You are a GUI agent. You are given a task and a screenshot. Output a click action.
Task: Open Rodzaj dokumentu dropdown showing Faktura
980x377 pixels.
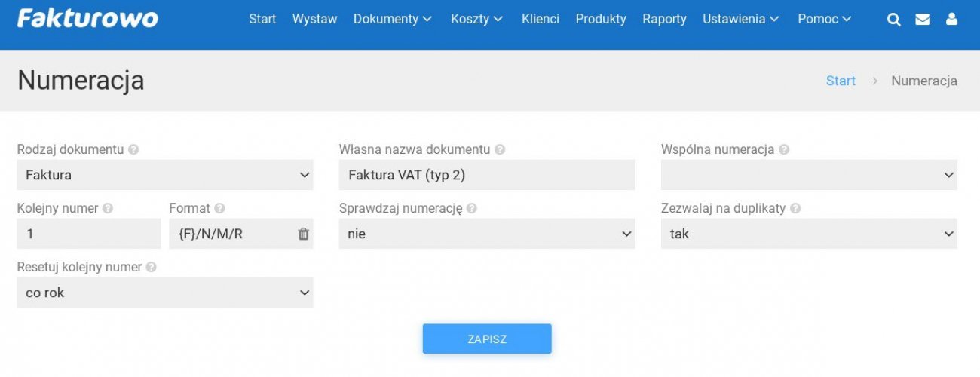[165, 175]
